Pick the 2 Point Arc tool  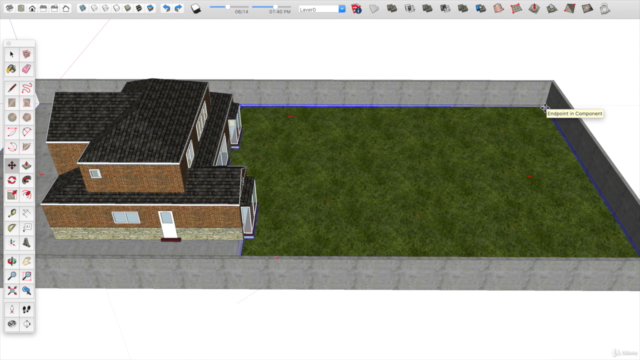tap(27, 132)
